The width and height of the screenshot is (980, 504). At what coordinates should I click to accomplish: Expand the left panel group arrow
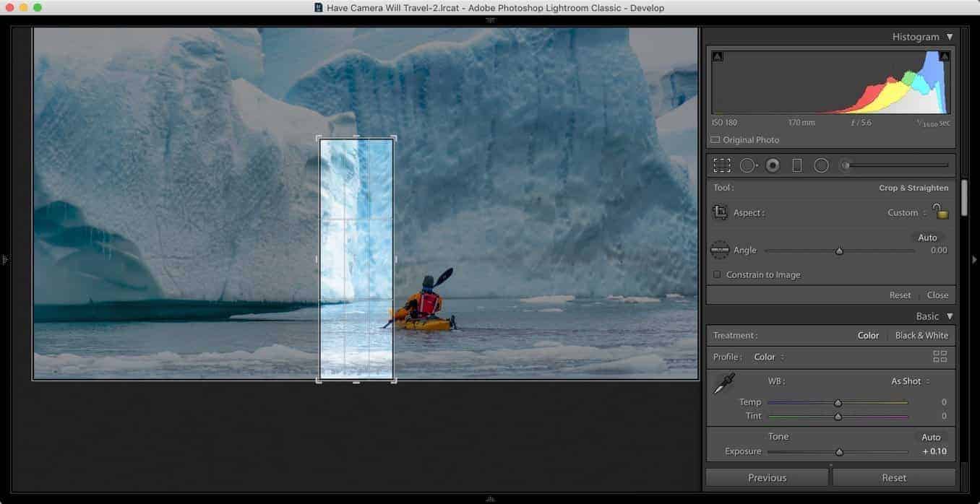coord(5,259)
